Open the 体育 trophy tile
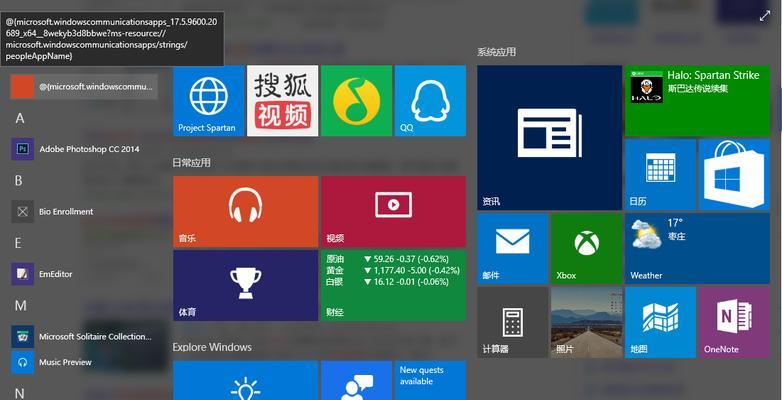Image resolution: width=782 pixels, height=400 pixels. pyautogui.click(x=245, y=285)
